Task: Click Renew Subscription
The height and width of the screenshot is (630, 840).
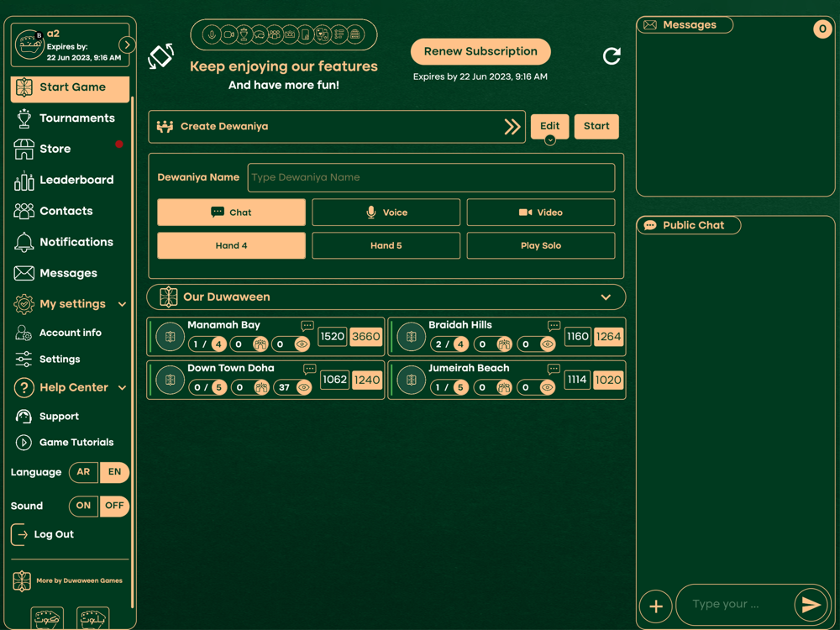Action: coord(480,51)
